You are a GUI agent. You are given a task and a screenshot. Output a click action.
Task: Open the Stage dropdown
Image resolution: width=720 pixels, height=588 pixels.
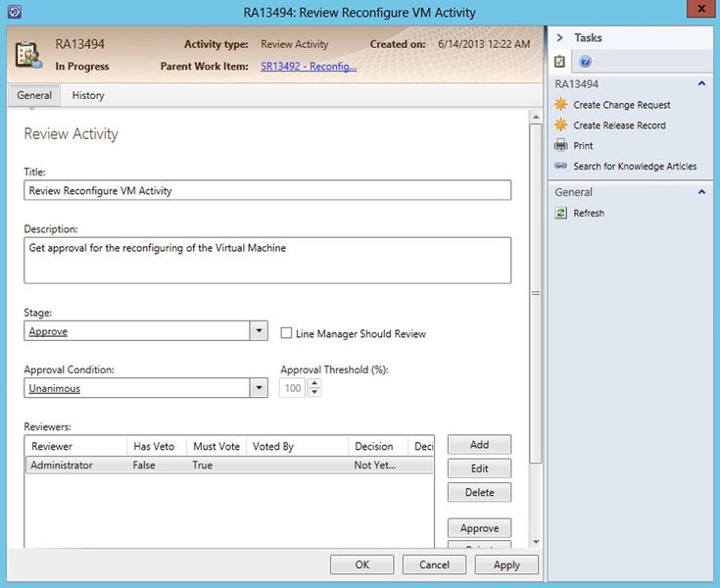click(259, 331)
